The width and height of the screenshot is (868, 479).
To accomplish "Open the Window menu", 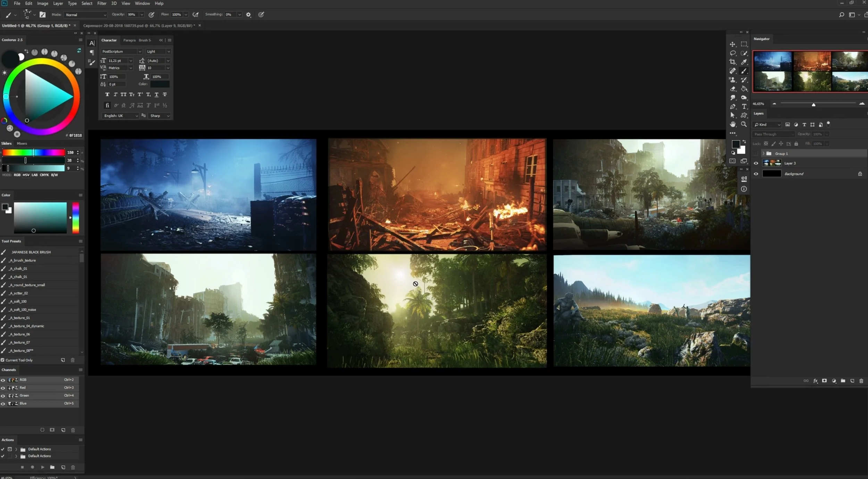I will [142, 3].
